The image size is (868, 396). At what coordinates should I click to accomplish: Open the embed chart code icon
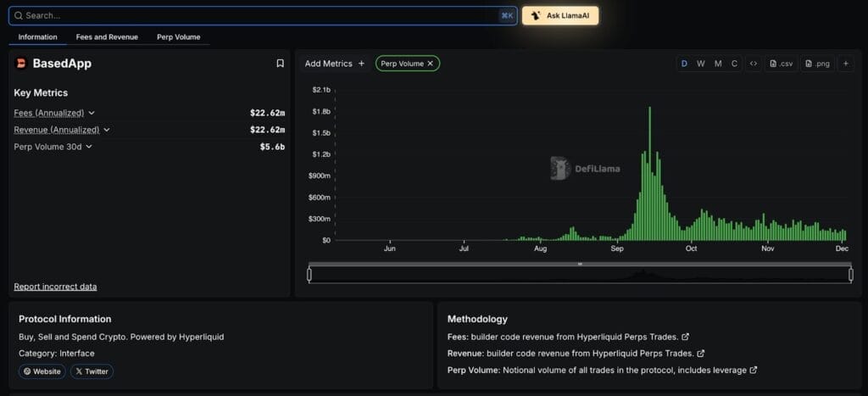click(x=753, y=64)
